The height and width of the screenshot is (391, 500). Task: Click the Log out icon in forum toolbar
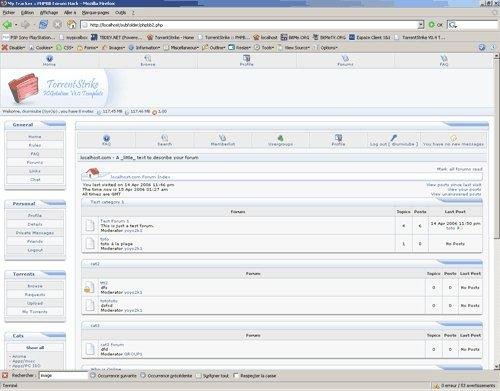coord(394,138)
